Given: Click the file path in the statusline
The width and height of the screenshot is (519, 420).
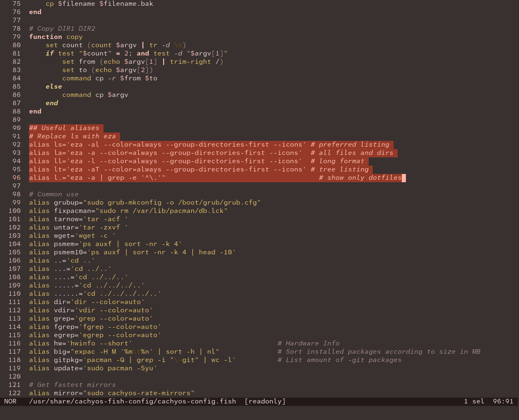Looking at the screenshot, I should coord(133,401).
